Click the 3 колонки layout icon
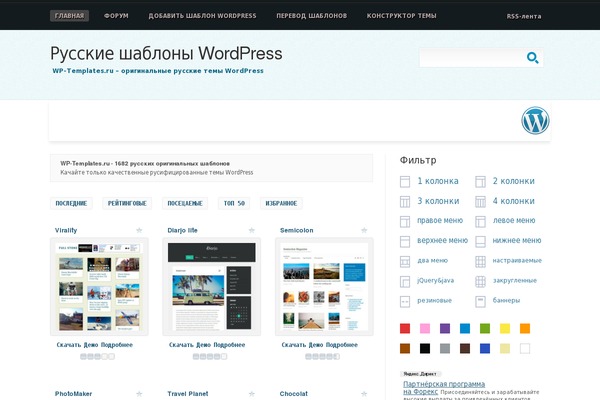Screen dimensions: 600x400 pyautogui.click(x=405, y=201)
